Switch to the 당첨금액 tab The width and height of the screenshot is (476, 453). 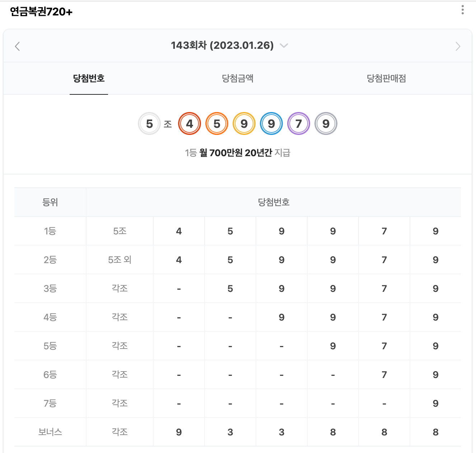(x=238, y=78)
